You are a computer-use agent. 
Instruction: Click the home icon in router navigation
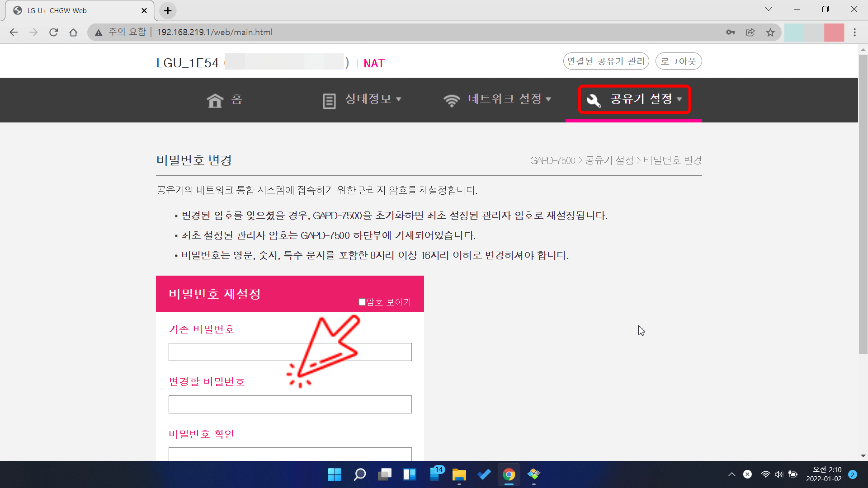click(x=215, y=100)
